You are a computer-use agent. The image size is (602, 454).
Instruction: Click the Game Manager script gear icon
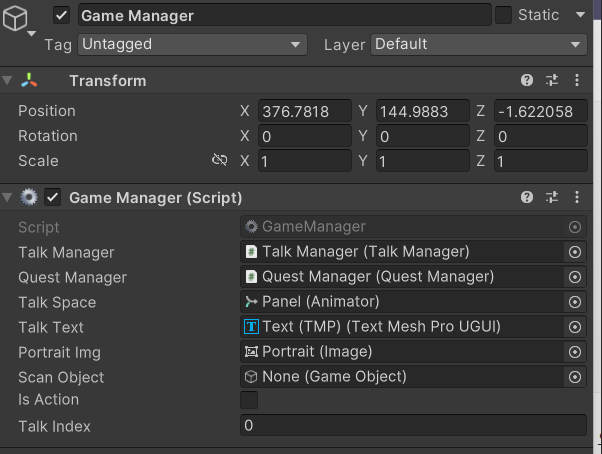click(x=29, y=197)
